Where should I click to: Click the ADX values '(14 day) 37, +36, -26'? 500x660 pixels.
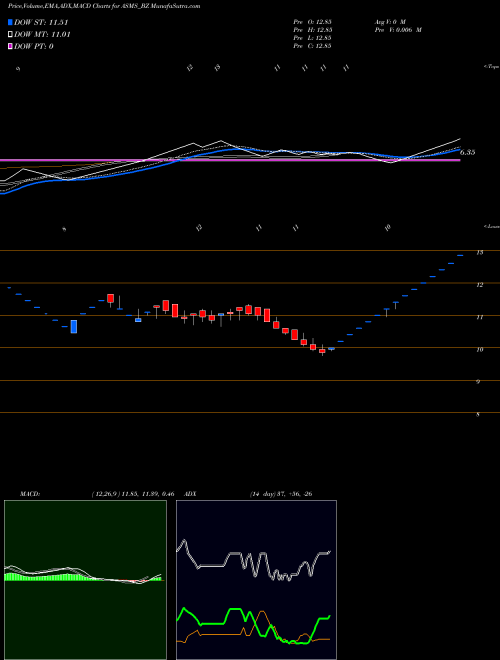click(x=281, y=494)
